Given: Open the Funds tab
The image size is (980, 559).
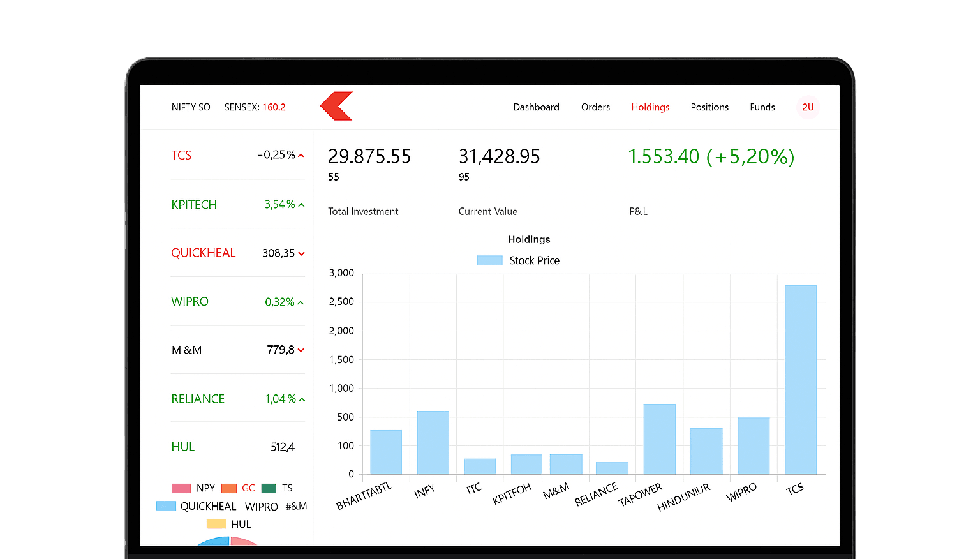Looking at the screenshot, I should [x=762, y=107].
